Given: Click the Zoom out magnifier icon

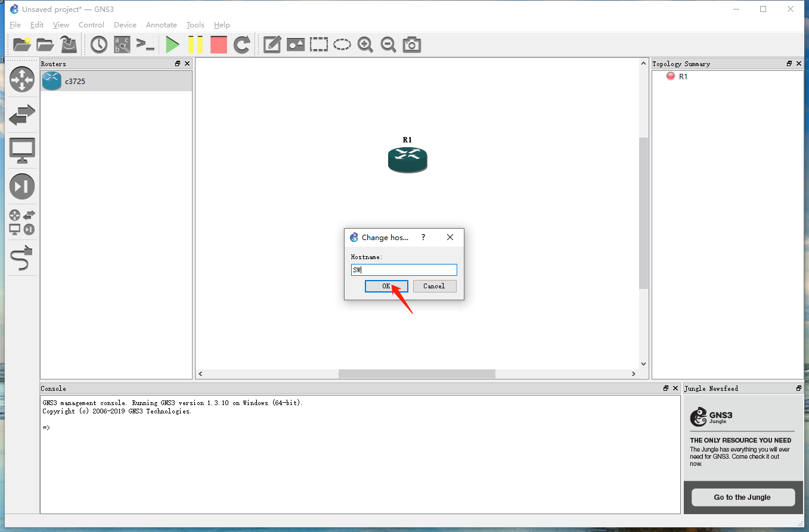Looking at the screenshot, I should click(389, 44).
